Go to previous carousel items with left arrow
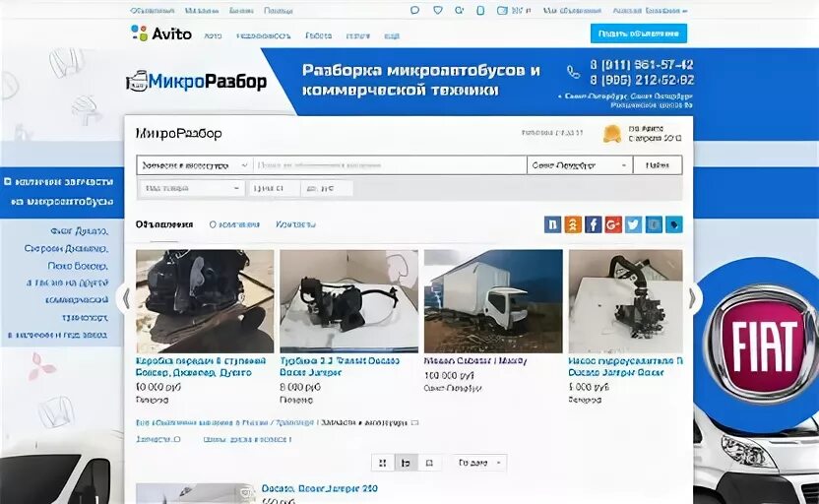This screenshot has height=504, width=819. (125, 298)
